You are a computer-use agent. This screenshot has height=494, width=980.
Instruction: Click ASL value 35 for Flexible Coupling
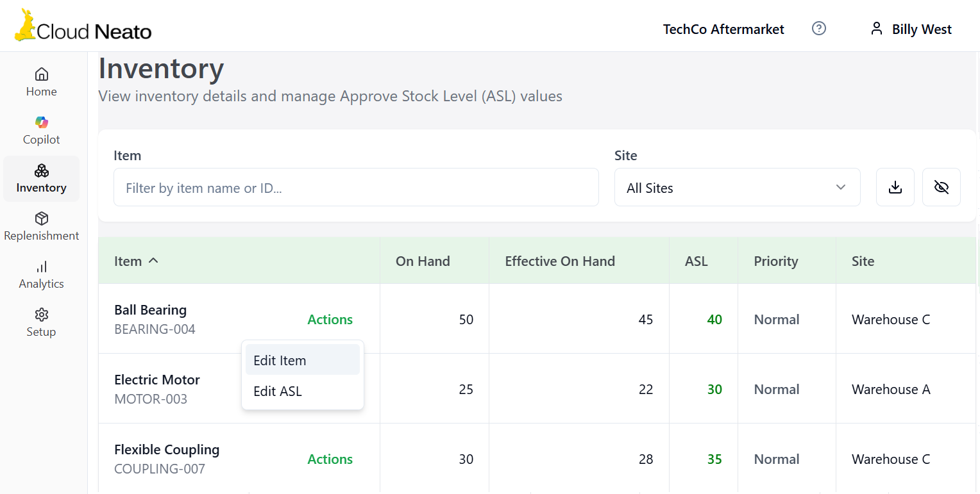714,459
